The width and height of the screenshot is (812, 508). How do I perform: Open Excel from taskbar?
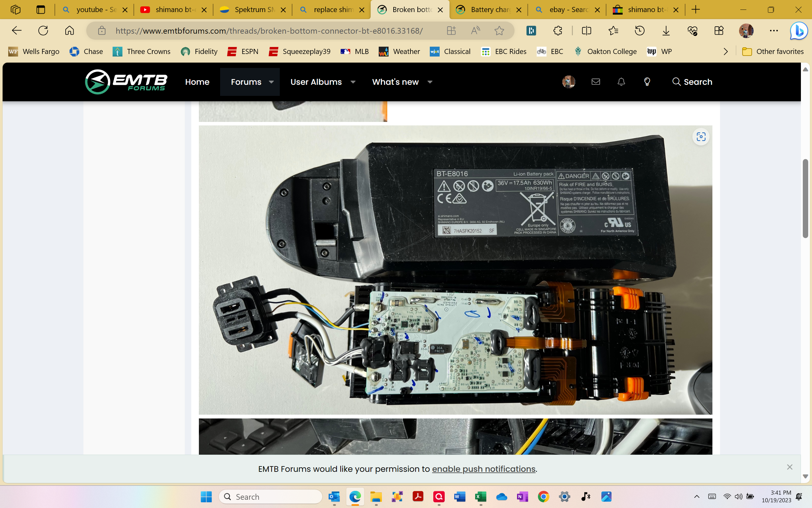481,497
